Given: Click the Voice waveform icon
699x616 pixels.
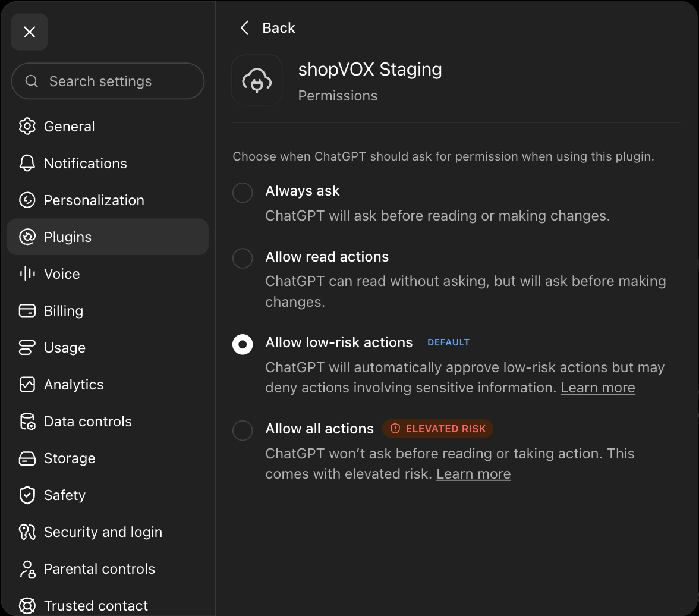Looking at the screenshot, I should coord(27,274).
